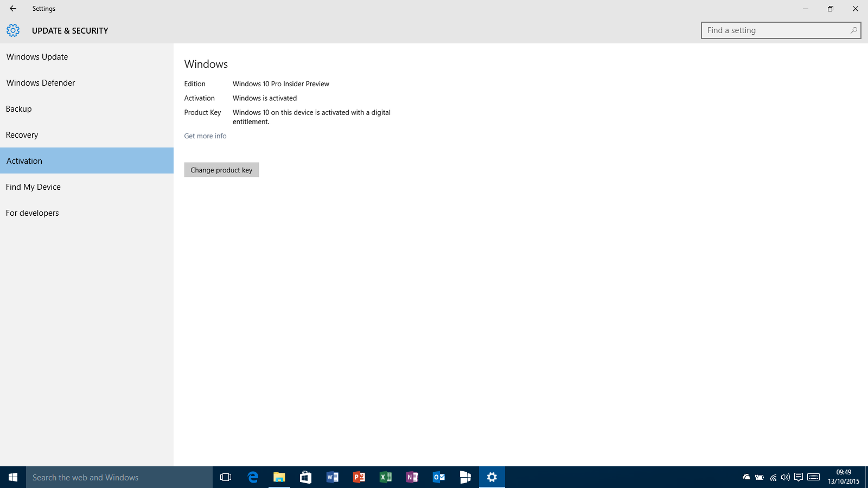Click the Settings gear on the taskbar
Viewport: 868px width, 488px height.
(492, 477)
